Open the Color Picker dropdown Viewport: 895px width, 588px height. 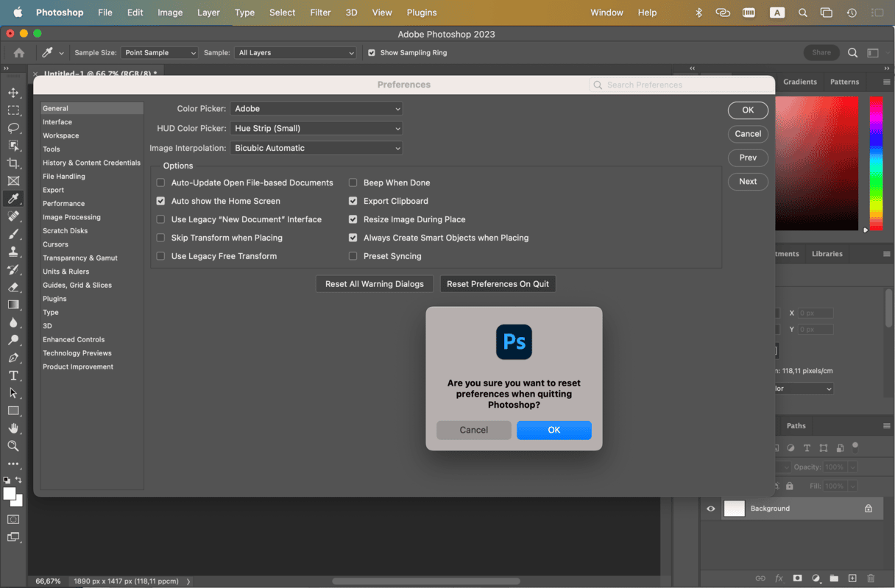tap(316, 109)
